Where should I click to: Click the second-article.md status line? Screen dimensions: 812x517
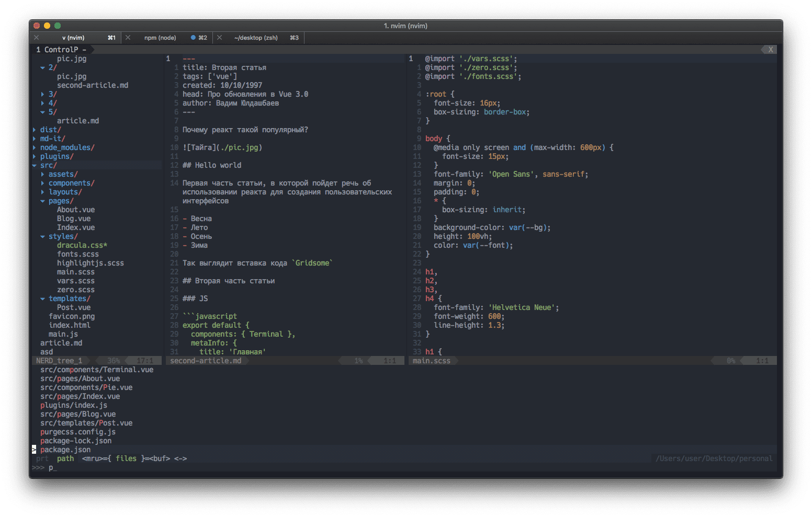(x=285, y=361)
